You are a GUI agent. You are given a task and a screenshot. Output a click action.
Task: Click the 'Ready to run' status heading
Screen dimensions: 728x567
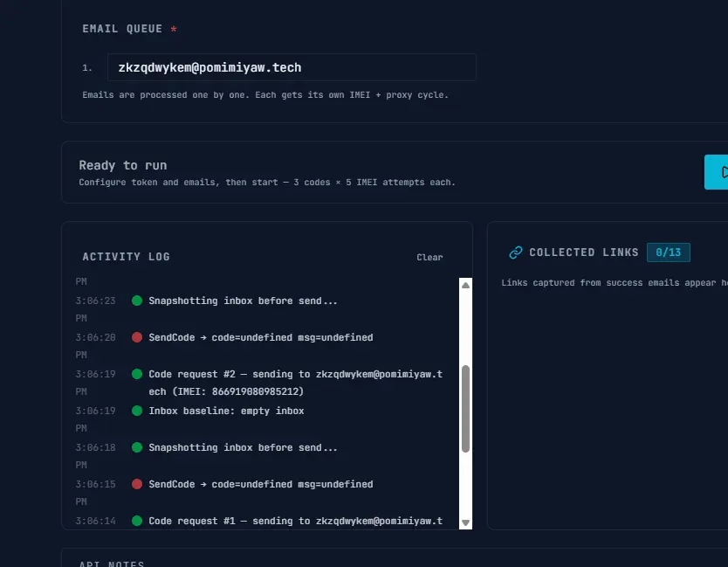[x=122, y=165]
